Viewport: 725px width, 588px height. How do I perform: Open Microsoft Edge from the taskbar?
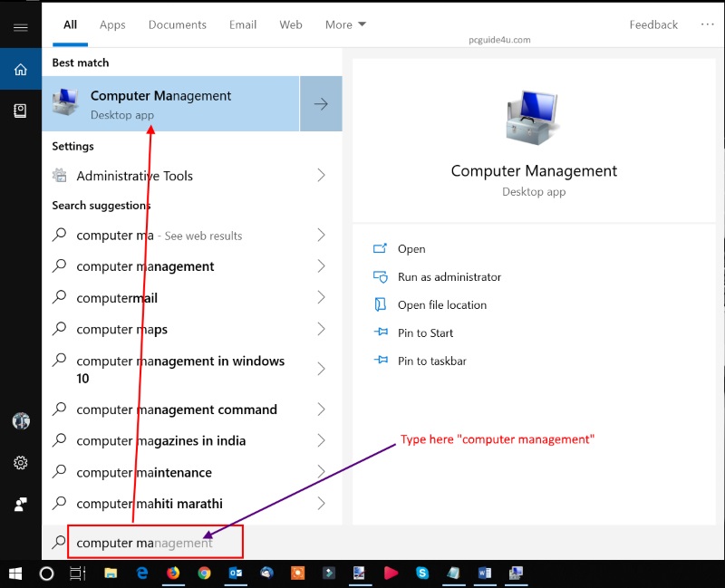(x=141, y=573)
